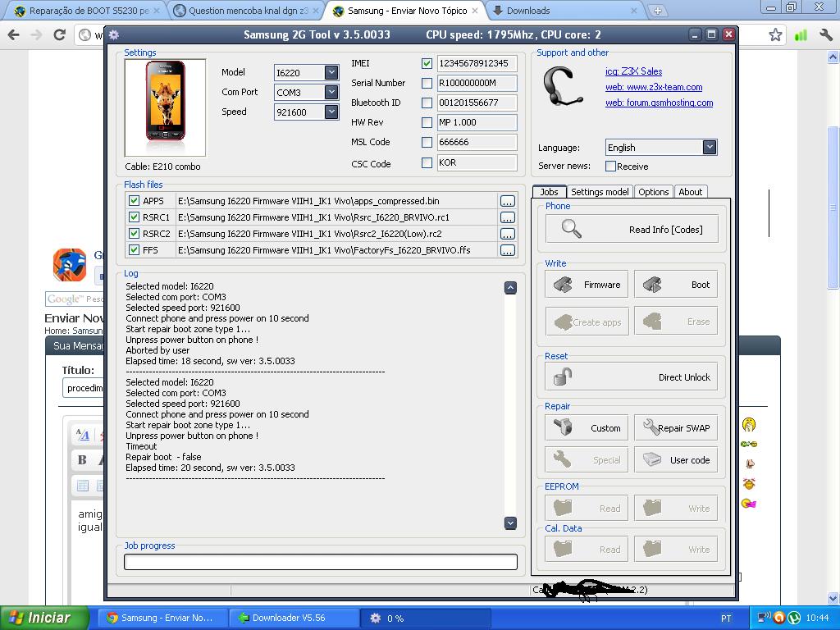
Task: Click the magnifier Read Info [Codes] button
Action: [632, 230]
